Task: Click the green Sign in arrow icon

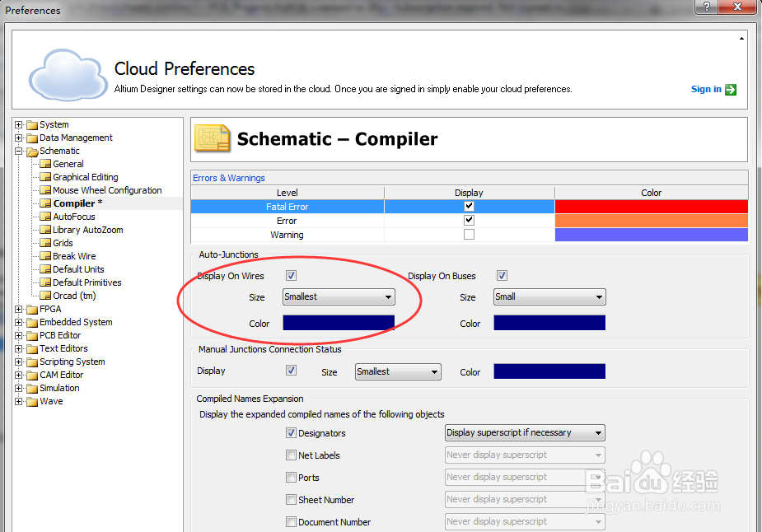Action: pyautogui.click(x=731, y=90)
